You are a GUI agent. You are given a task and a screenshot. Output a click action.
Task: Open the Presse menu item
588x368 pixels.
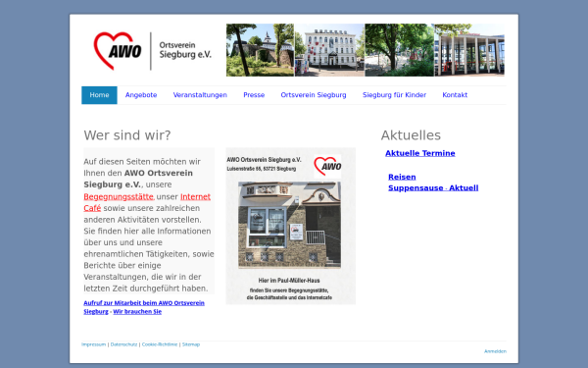pos(254,95)
